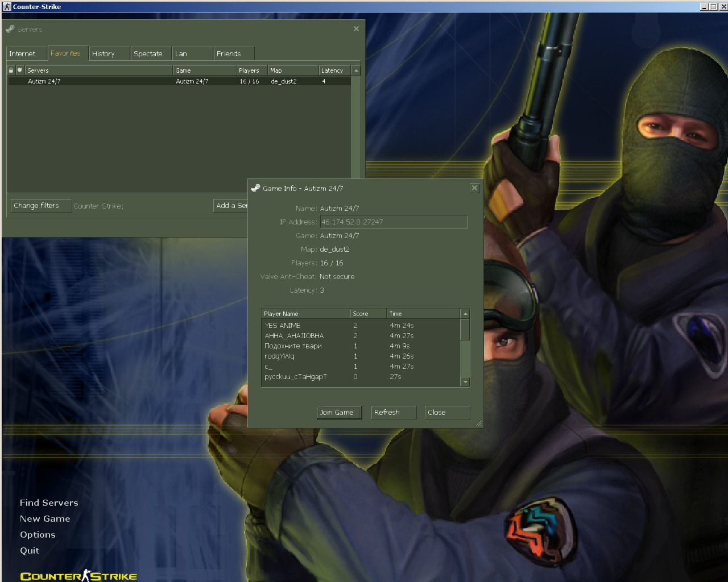
Task: Select the Favorites tab
Action: 68,53
